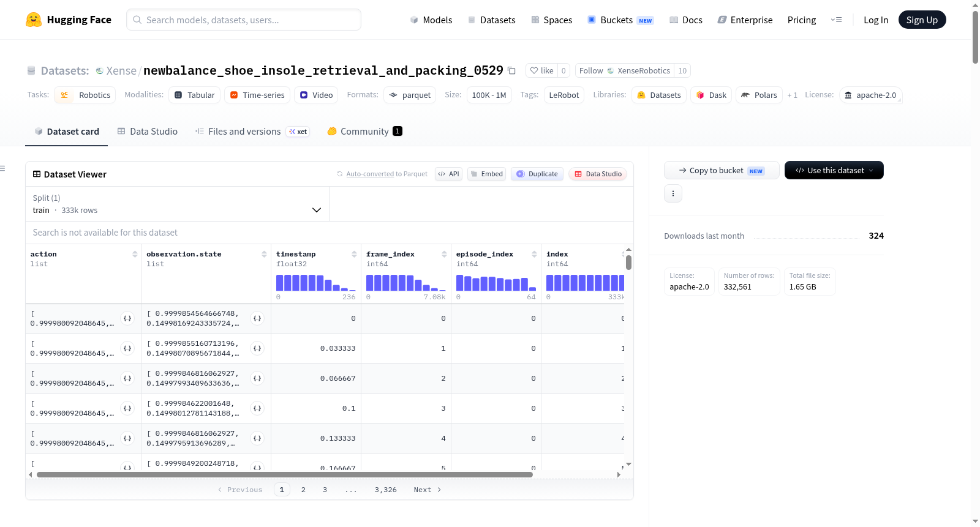Open Enterprise in the top navigation
This screenshot has height=527, width=980.
coord(745,20)
